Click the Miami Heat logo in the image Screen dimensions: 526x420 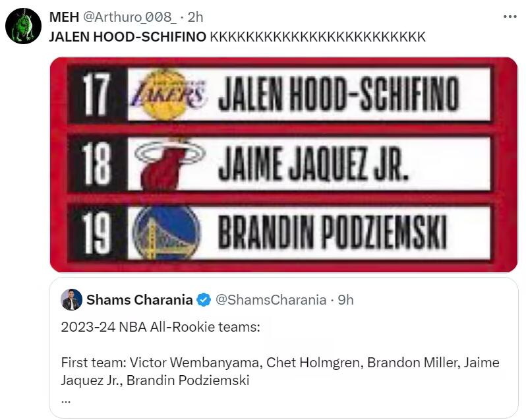(x=166, y=163)
